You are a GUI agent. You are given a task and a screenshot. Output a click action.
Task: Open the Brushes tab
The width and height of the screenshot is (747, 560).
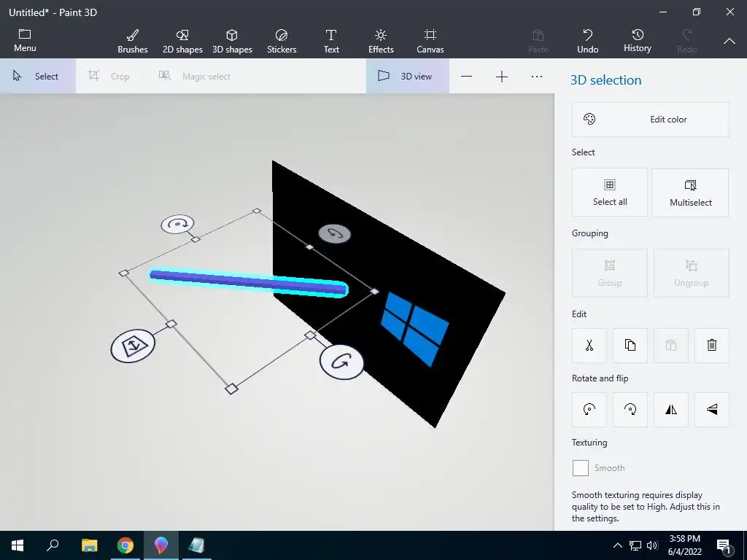click(133, 41)
